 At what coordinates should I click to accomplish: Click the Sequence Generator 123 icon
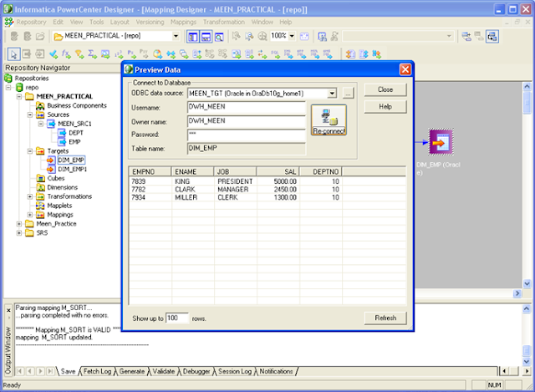click(119, 53)
